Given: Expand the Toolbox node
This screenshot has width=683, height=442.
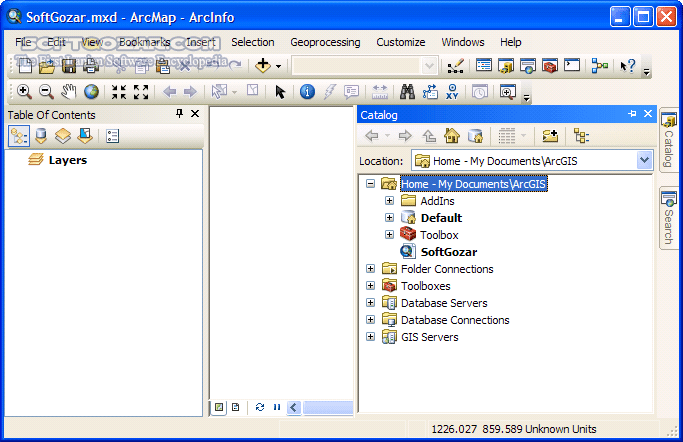Looking at the screenshot, I should click(x=389, y=234).
